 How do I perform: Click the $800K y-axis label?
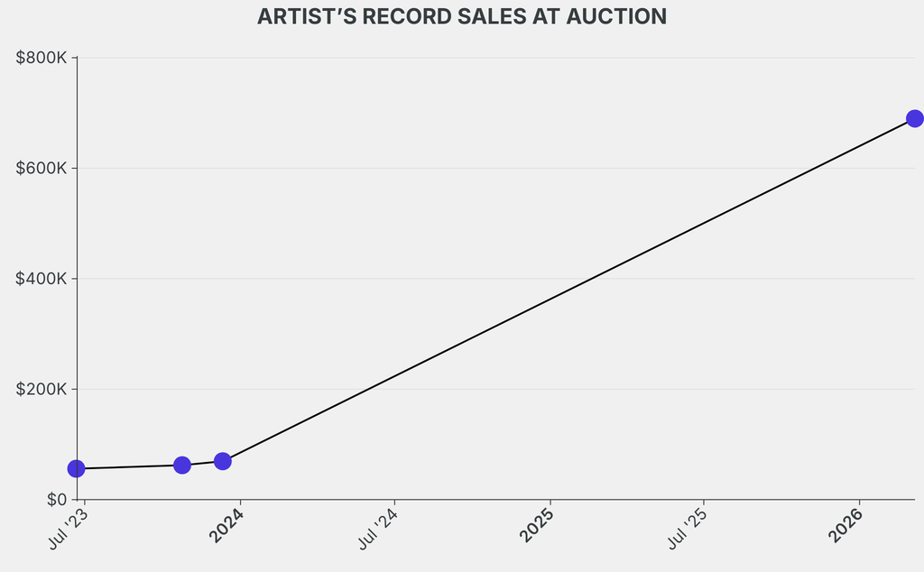[42, 58]
